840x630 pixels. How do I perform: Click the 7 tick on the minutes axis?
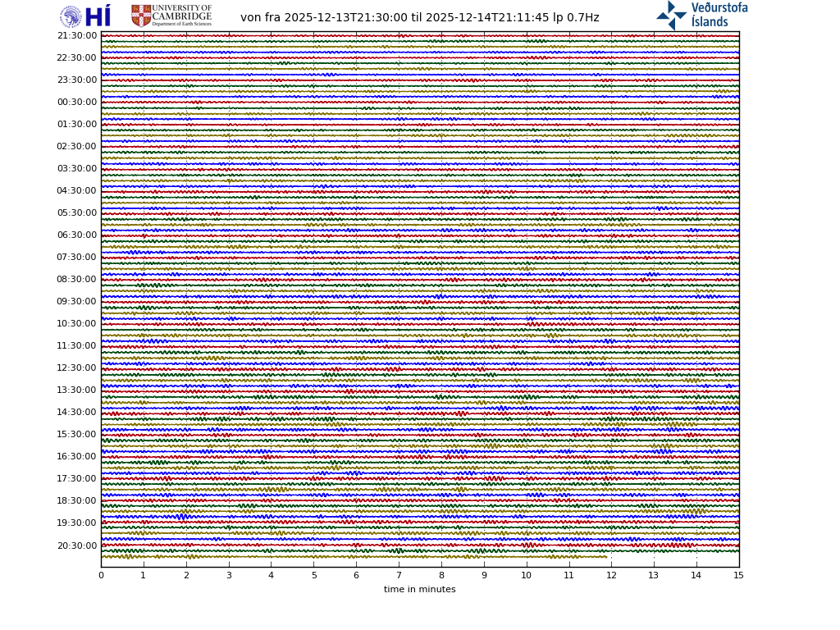coord(399,575)
